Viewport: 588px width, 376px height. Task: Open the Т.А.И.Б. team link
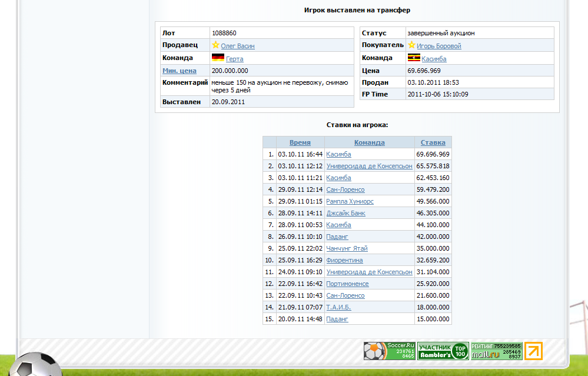[338, 307]
